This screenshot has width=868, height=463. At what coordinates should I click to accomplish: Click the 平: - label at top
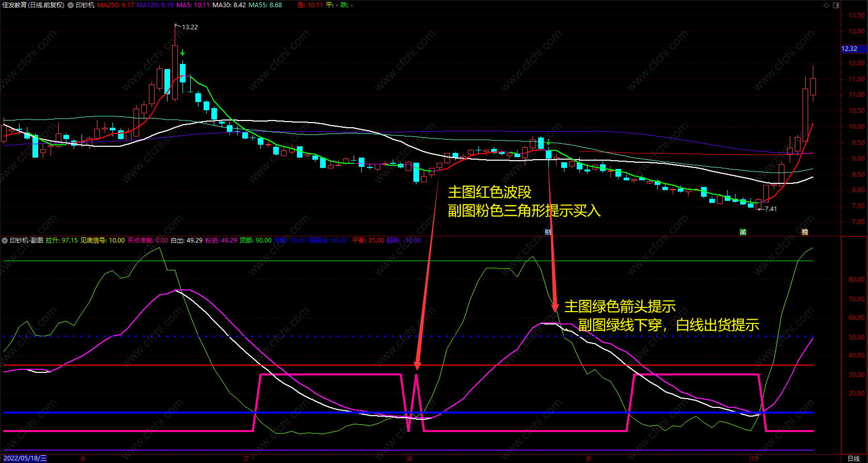pyautogui.click(x=332, y=5)
